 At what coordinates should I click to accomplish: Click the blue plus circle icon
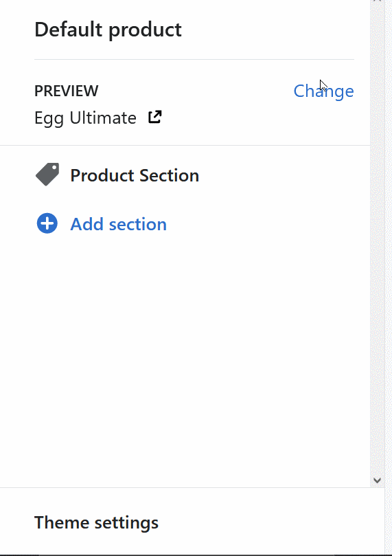pyautogui.click(x=47, y=223)
